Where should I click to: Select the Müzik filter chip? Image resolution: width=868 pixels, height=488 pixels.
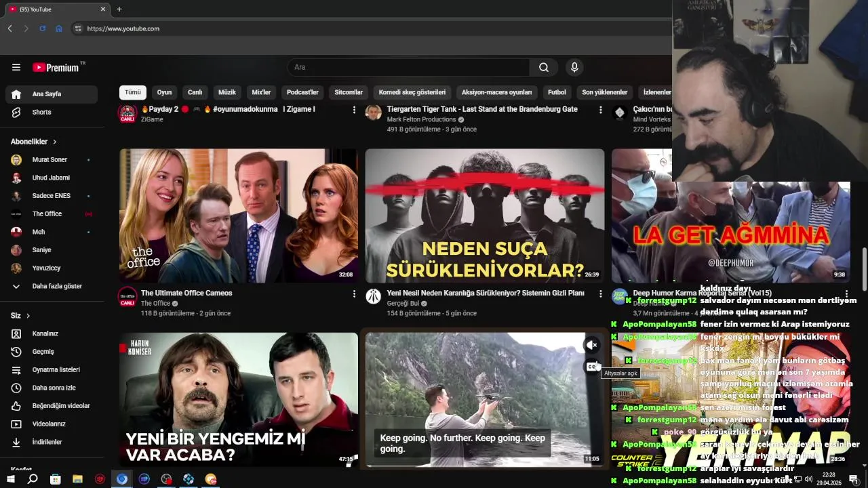point(227,92)
